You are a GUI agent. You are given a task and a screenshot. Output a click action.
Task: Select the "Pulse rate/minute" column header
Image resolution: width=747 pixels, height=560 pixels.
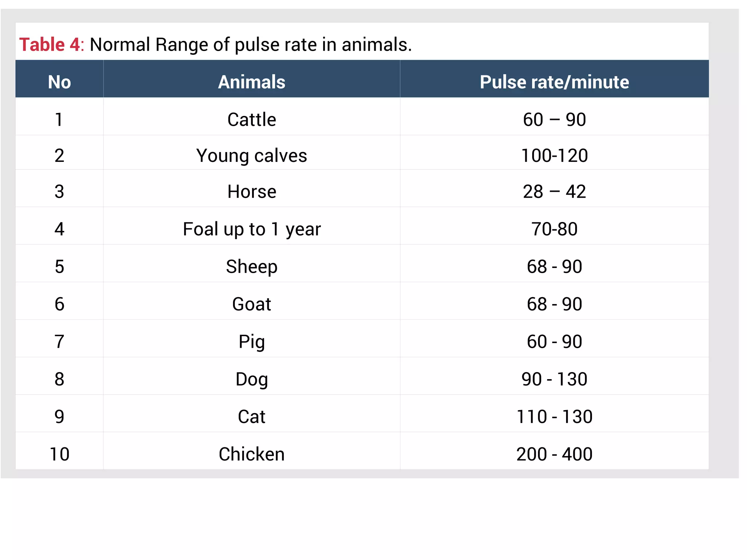(554, 82)
